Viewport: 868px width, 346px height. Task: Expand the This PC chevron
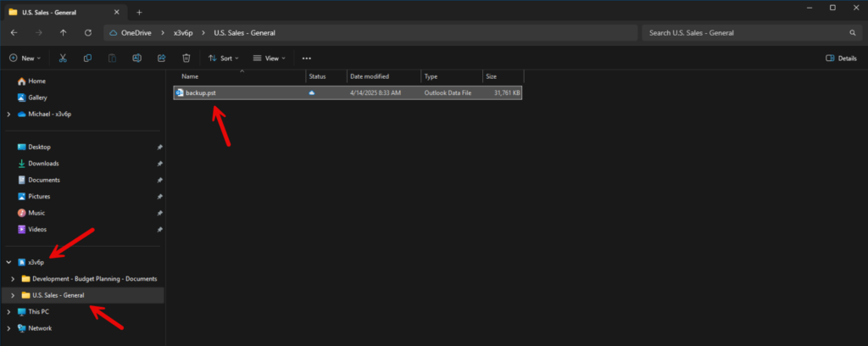coord(8,312)
